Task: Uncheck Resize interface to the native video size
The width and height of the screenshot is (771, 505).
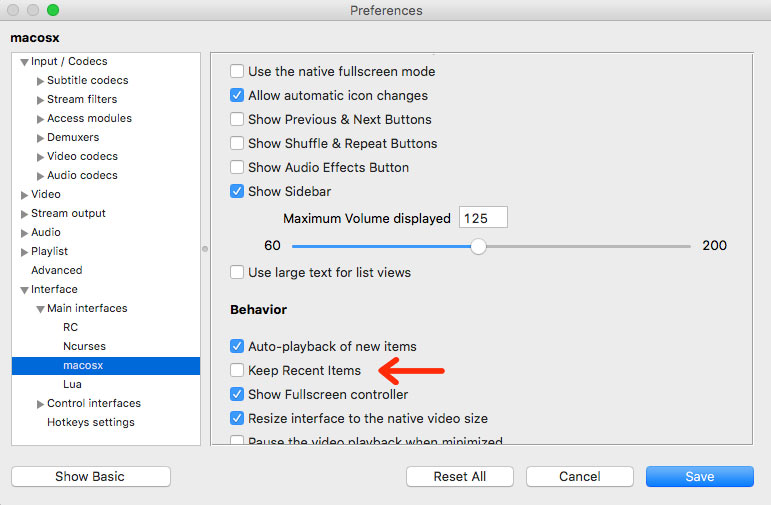Action: click(x=237, y=418)
